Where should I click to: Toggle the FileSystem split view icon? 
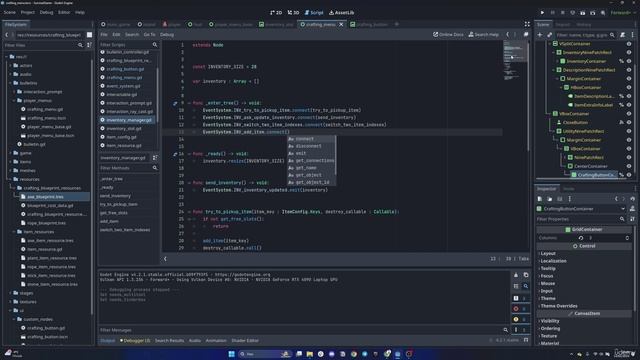(x=89, y=35)
